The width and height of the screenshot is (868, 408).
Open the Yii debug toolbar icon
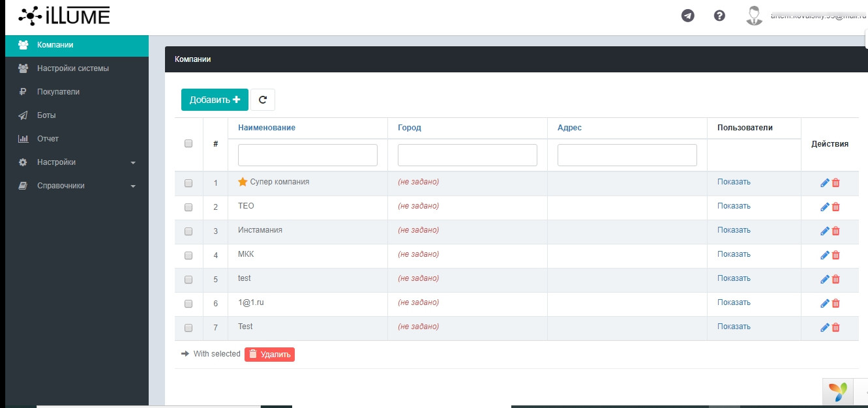click(838, 392)
